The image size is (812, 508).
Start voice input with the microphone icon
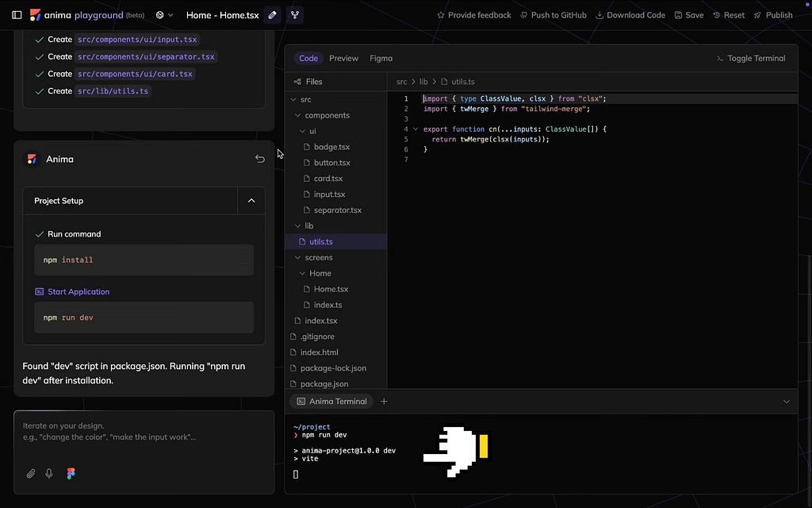(49, 473)
